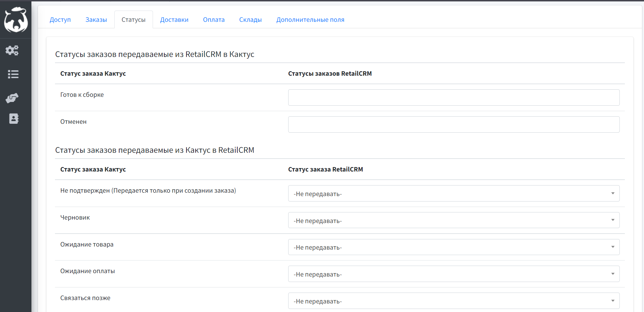Click the Отменен row label
644x312 pixels.
73,122
